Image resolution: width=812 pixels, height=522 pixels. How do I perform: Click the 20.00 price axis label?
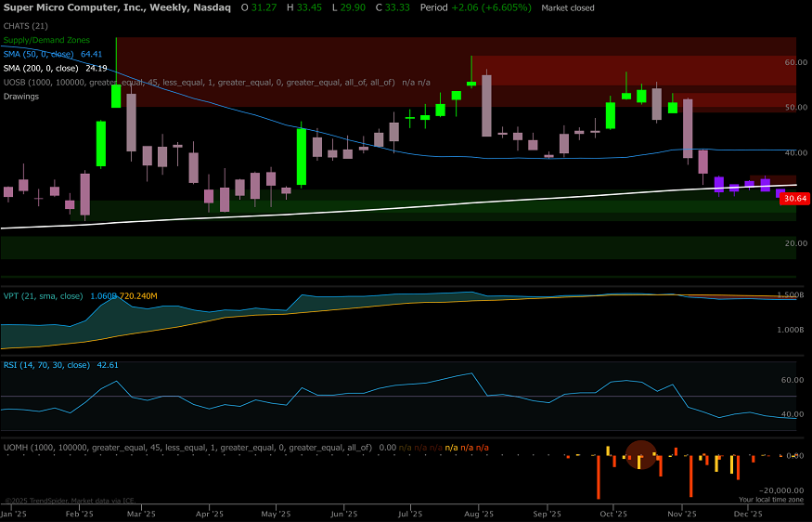click(796, 243)
